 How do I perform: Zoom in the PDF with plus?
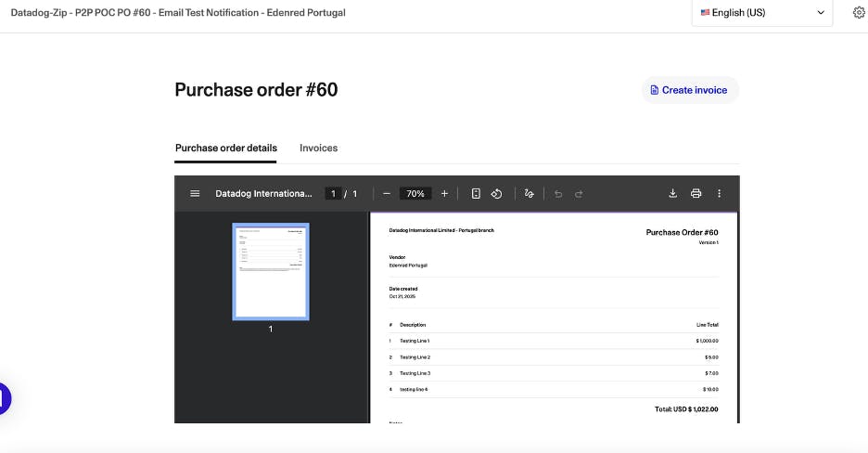[x=444, y=193]
